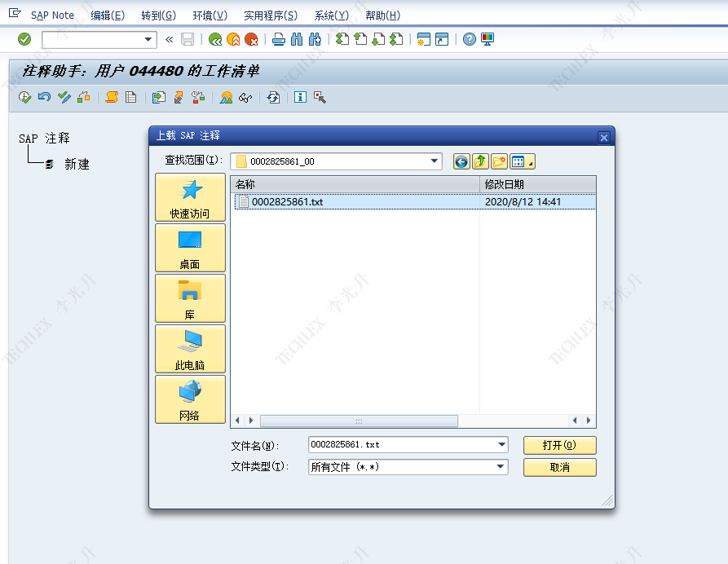Click the green Enter checkmark icon
728x564 pixels.
24,39
